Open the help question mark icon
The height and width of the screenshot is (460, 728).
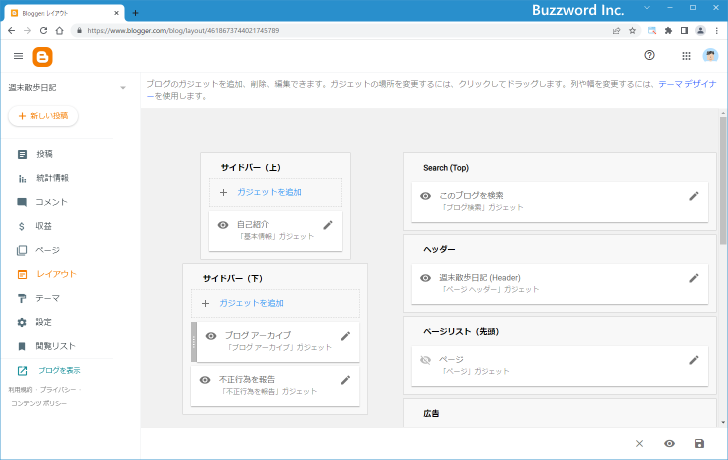[650, 55]
